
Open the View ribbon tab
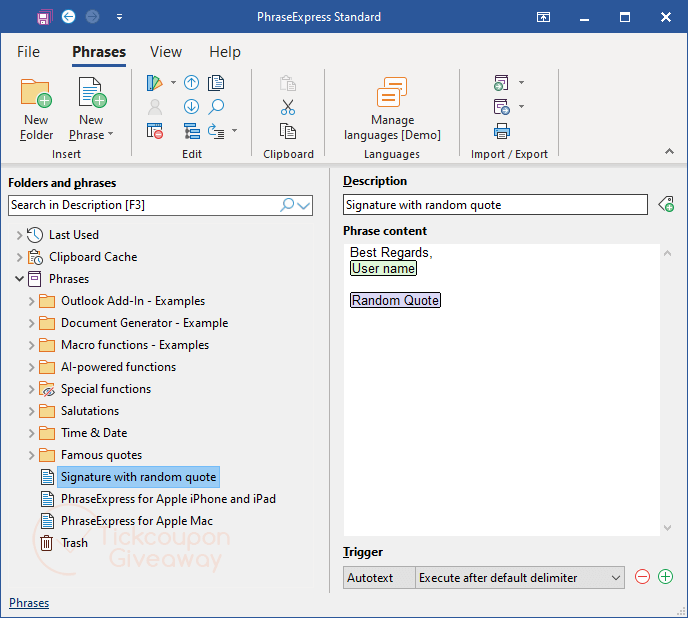point(166,52)
